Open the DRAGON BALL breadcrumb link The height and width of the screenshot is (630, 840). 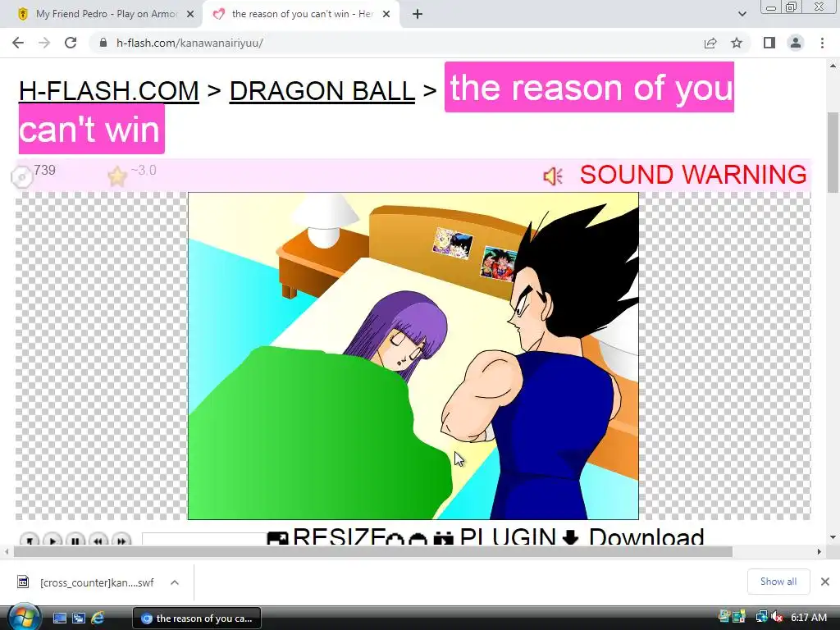(322, 90)
